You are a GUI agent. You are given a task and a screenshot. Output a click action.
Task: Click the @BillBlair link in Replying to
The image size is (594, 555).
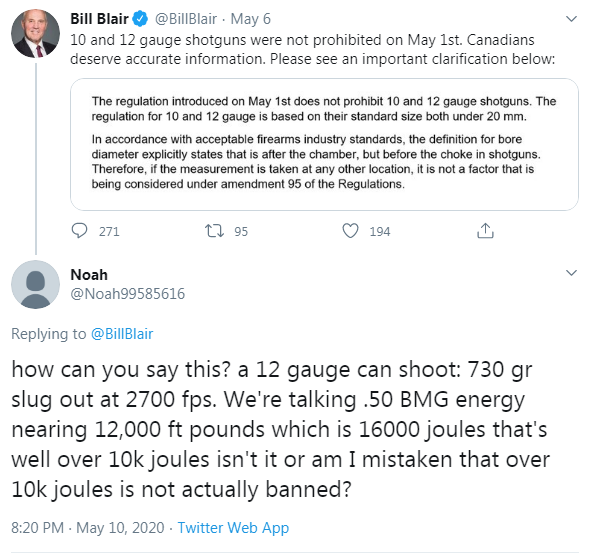(122, 334)
